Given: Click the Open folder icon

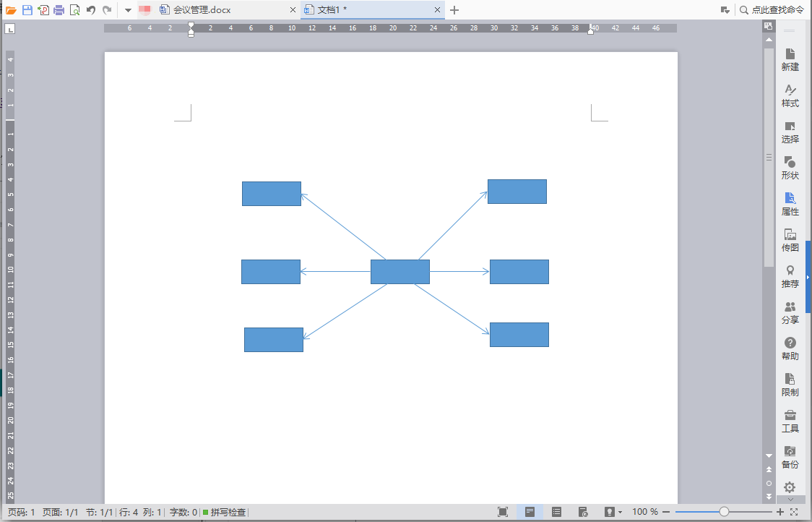Looking at the screenshot, I should coord(11,10).
